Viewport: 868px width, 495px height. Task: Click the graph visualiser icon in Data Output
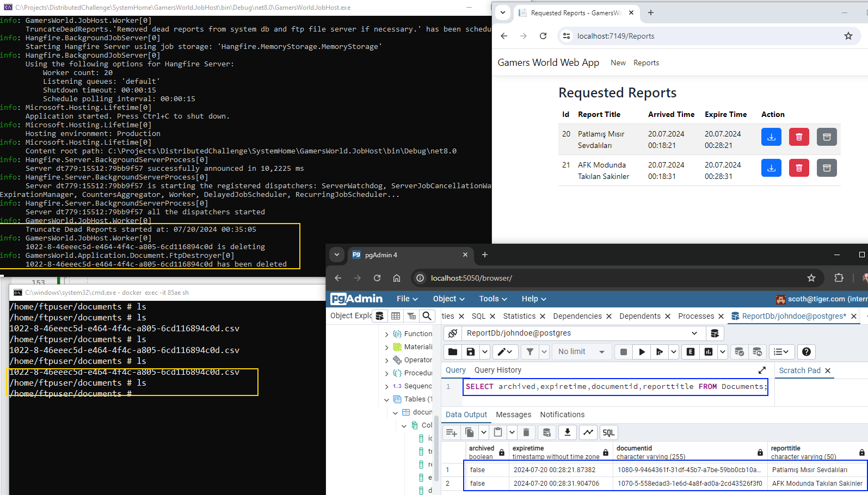pyautogui.click(x=588, y=432)
